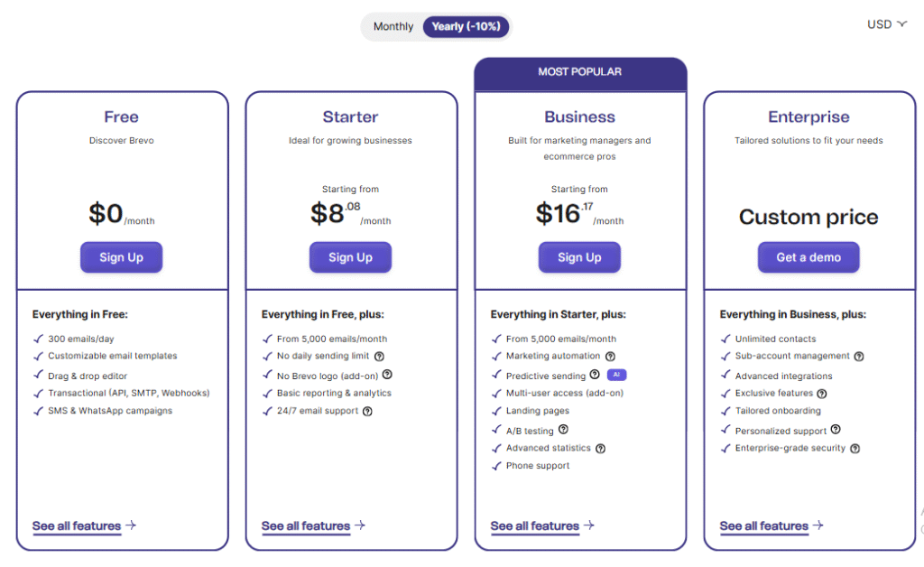Click Sign Up on the Free plan
924x567 pixels.
(x=122, y=257)
